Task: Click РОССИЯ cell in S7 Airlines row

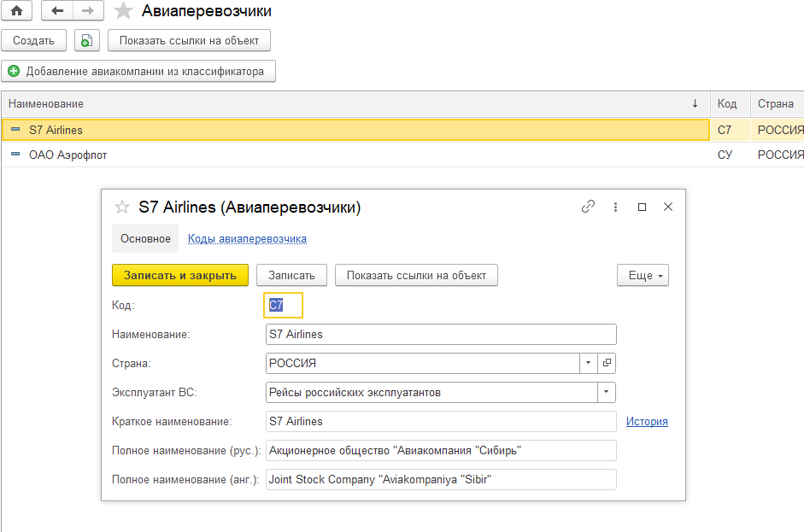Action: [778, 130]
